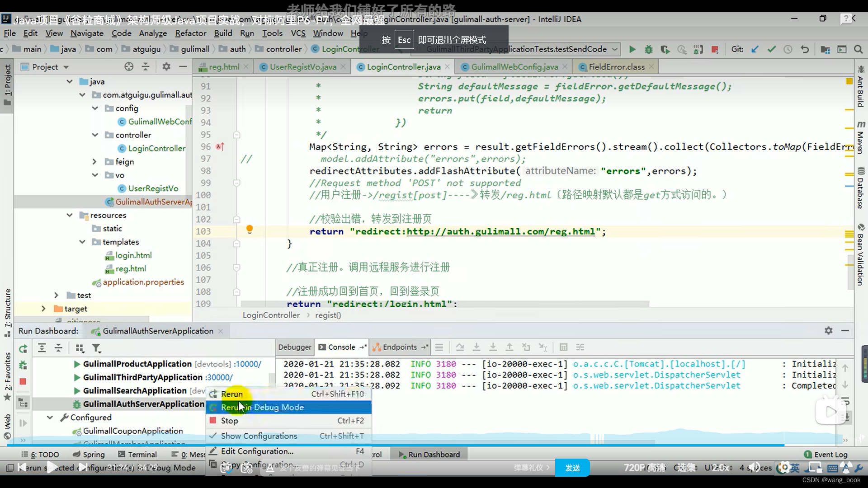Image resolution: width=868 pixels, height=488 pixels.
Task: Collapse the java folder in Project tree
Action: click(70, 81)
